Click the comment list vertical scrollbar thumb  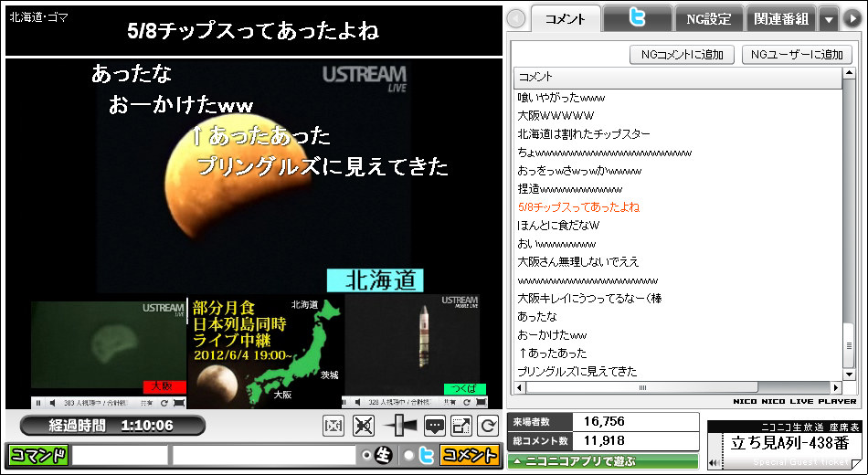click(849, 345)
